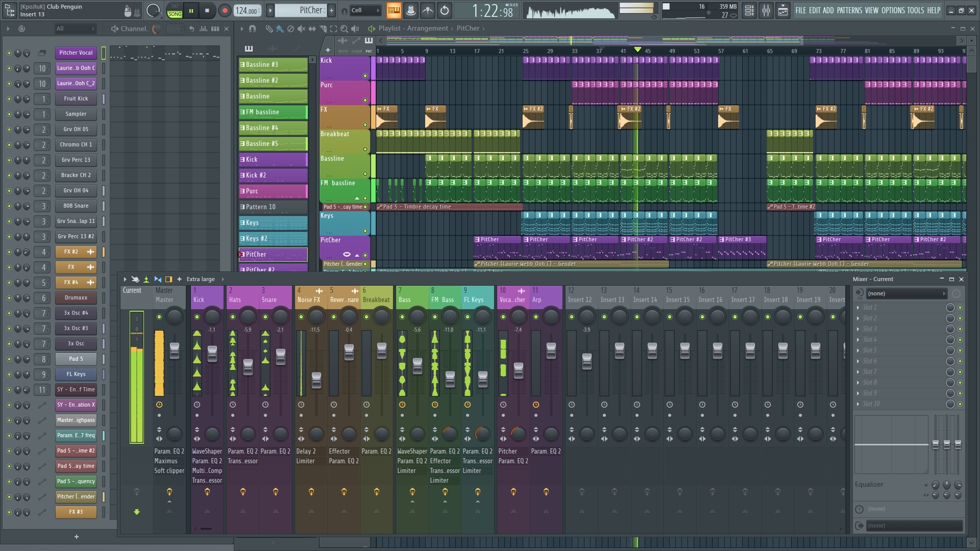
Task: Open the PitCher pattern selector dropdown
Action: click(301, 10)
